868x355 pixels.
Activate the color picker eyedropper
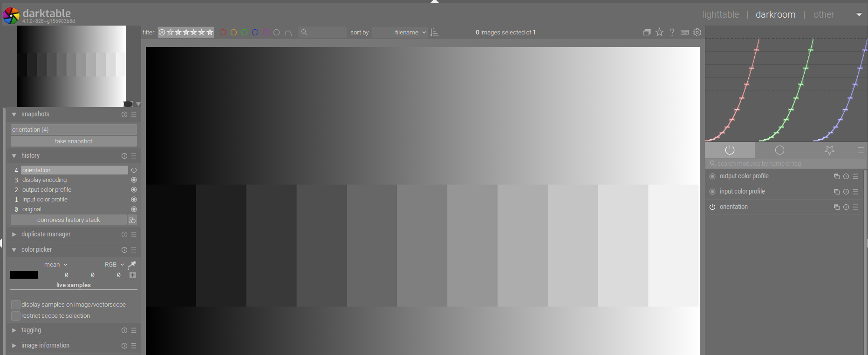tap(132, 264)
